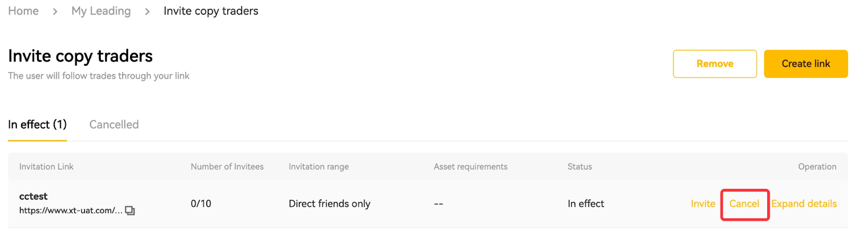Expand details for the cctest row
This screenshot has width=868, height=238.
click(804, 204)
